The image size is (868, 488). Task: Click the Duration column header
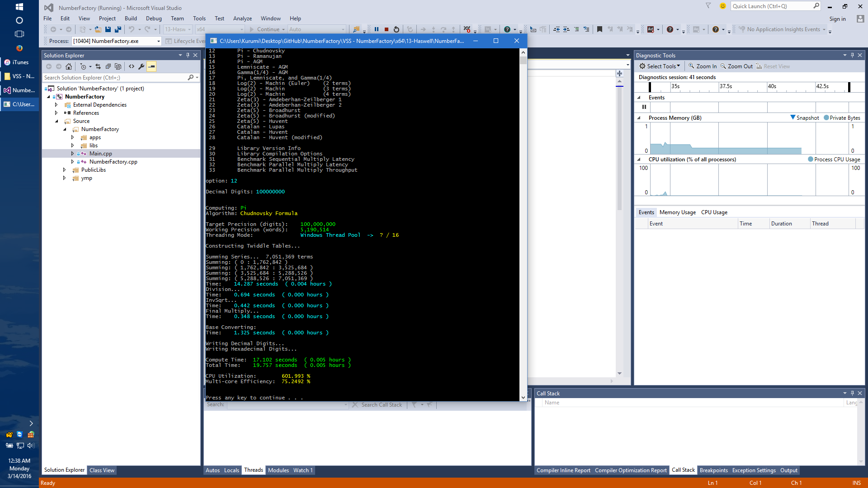[790, 224]
